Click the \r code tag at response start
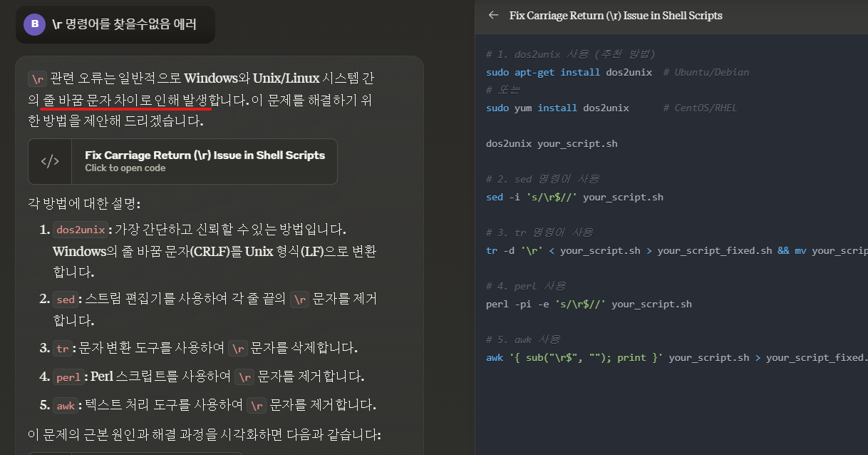 pyautogui.click(x=37, y=78)
